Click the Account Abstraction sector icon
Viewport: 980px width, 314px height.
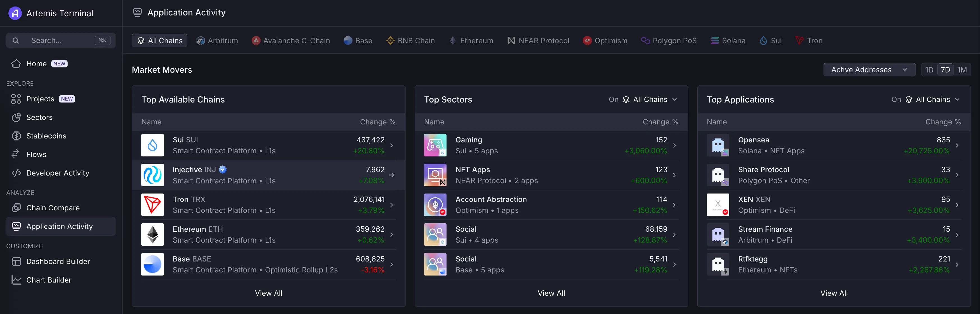click(x=435, y=205)
